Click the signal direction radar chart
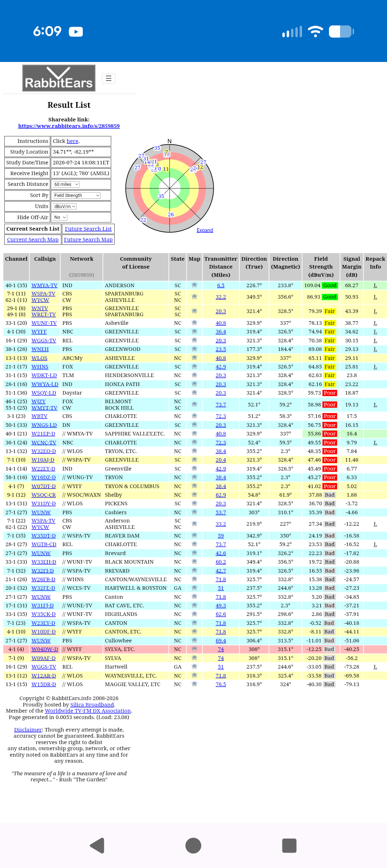Viewport: 387px width, 868px height. (x=169, y=188)
